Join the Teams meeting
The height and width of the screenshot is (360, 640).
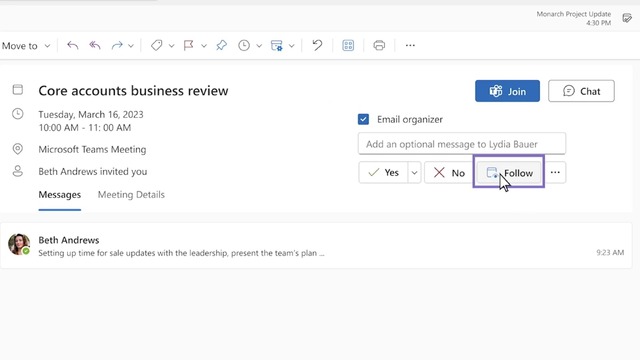pos(507,91)
